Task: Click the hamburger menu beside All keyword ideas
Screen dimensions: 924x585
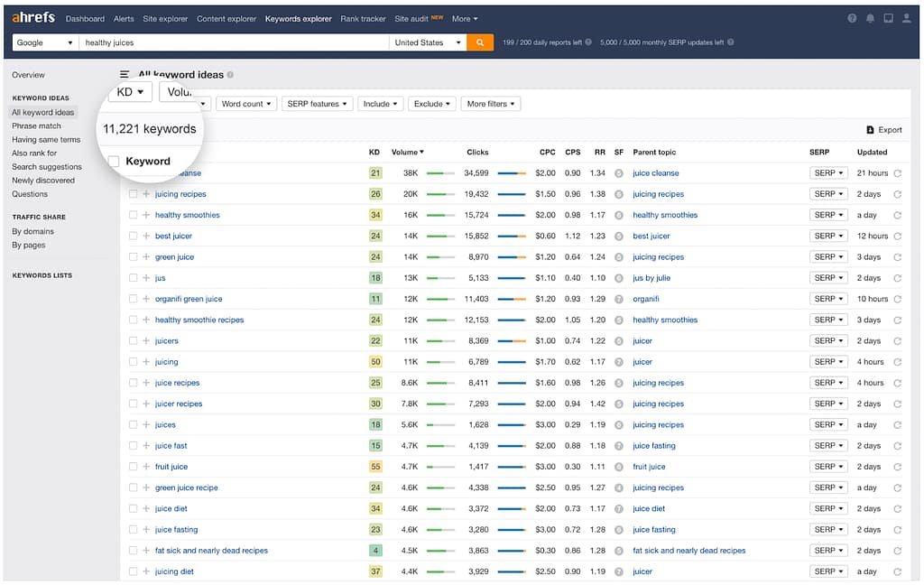Action: 125,75
